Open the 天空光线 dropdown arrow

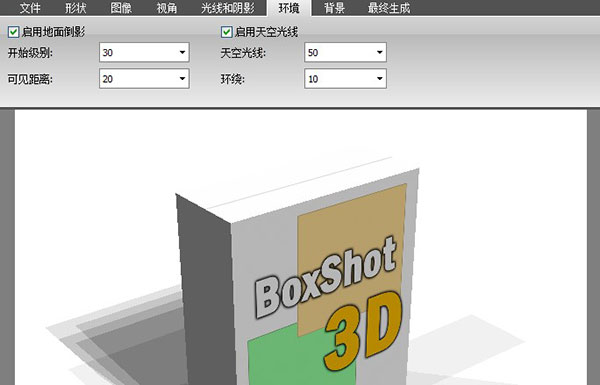point(380,52)
